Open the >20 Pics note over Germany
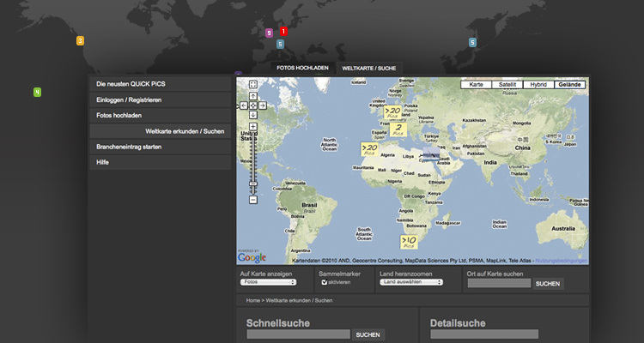This screenshot has height=343, width=644. [x=392, y=112]
